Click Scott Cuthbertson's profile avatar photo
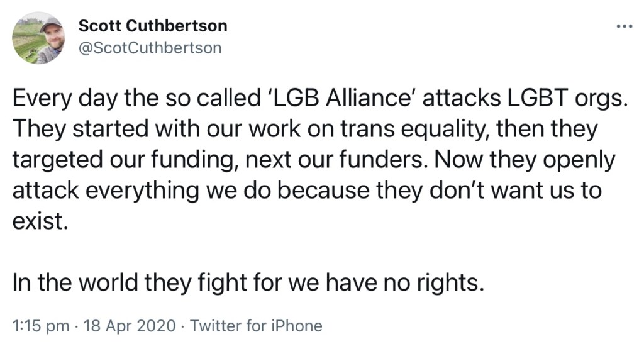The height and width of the screenshot is (344, 644). pos(38,38)
